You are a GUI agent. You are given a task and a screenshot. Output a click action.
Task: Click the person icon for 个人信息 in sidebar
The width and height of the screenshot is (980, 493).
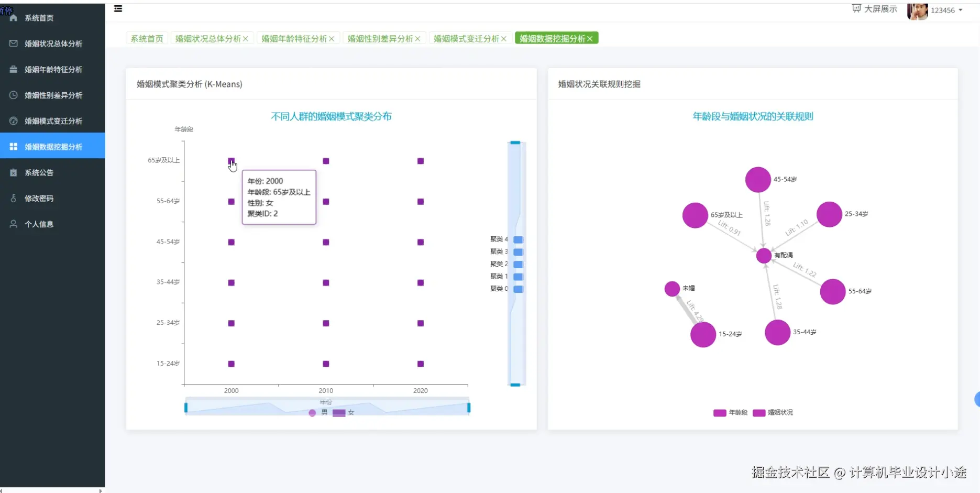coord(14,224)
